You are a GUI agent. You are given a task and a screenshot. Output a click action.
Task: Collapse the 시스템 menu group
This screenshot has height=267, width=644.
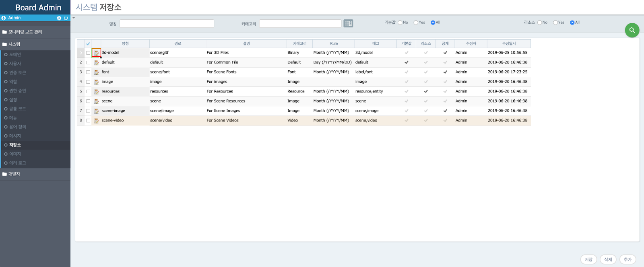coord(35,44)
